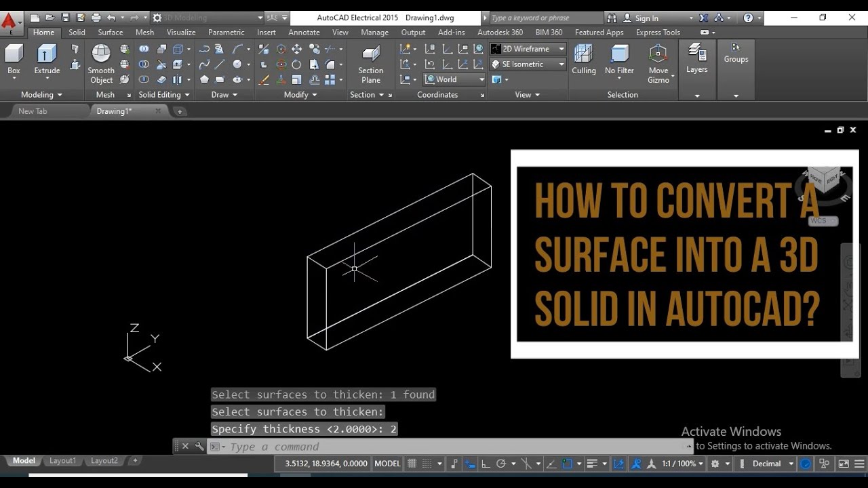Viewport: 868px width, 488px height.
Task: Switch to the Visualize ribbon tab
Action: (181, 33)
